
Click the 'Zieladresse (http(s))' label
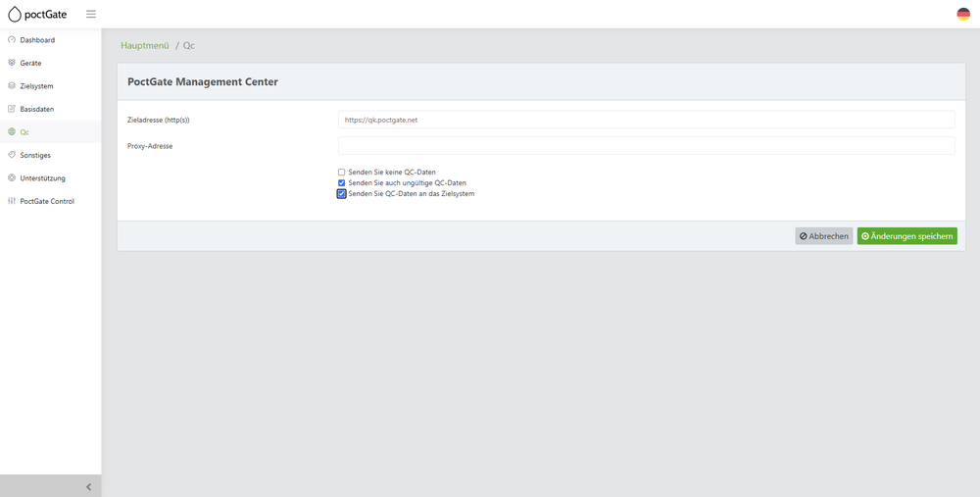click(158, 120)
